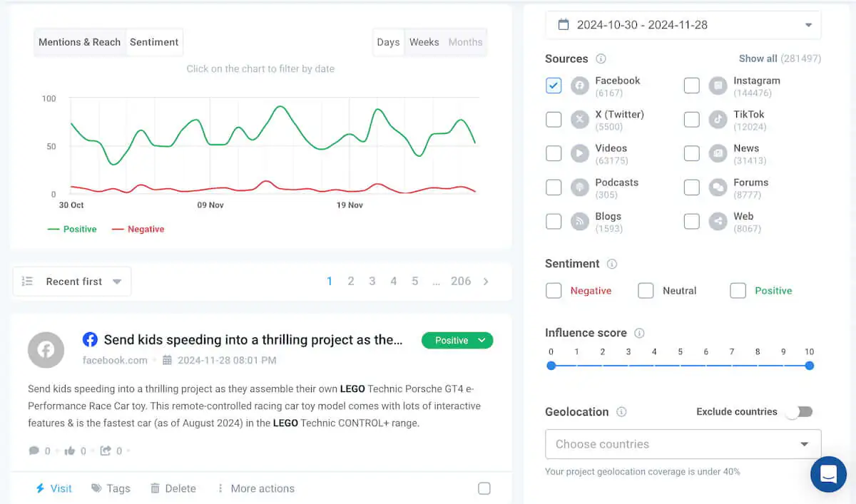Go to results page 3
The height and width of the screenshot is (504, 856).
[x=372, y=281]
